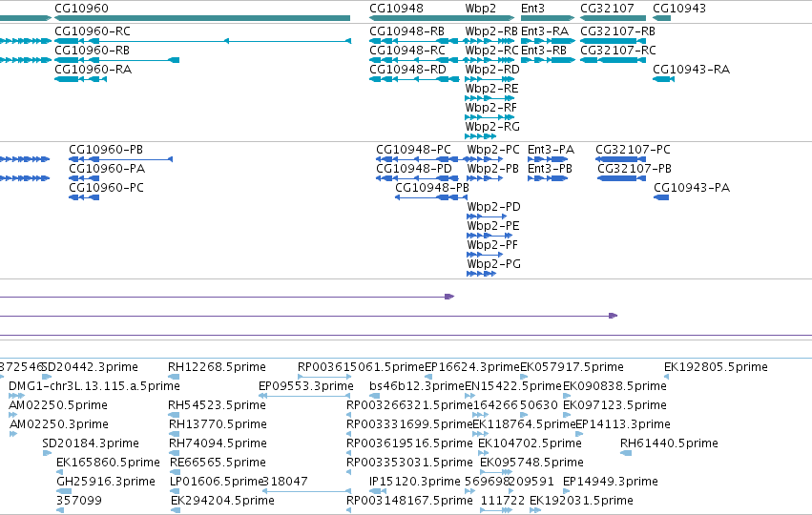Select transcript CG32107-RB

coord(617,31)
